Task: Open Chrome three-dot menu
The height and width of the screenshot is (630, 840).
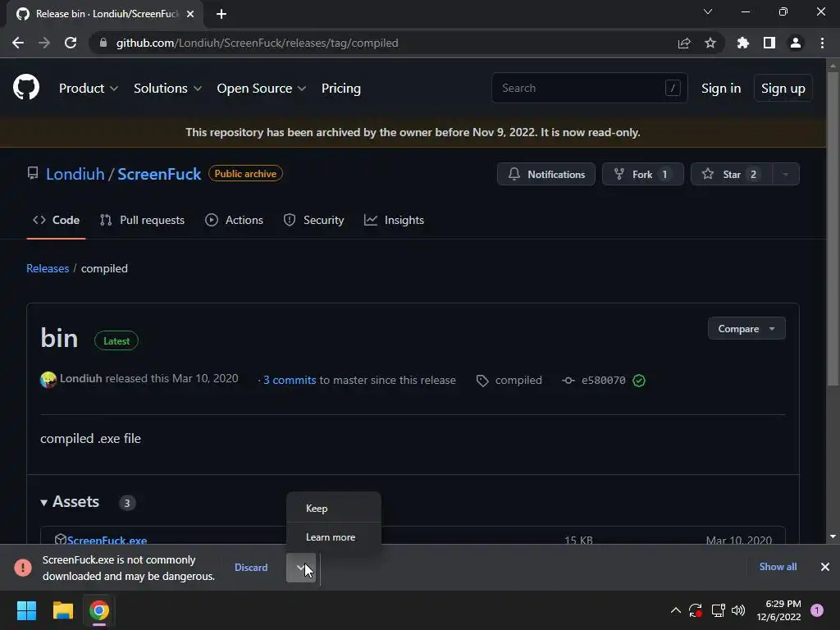Action: (x=822, y=43)
